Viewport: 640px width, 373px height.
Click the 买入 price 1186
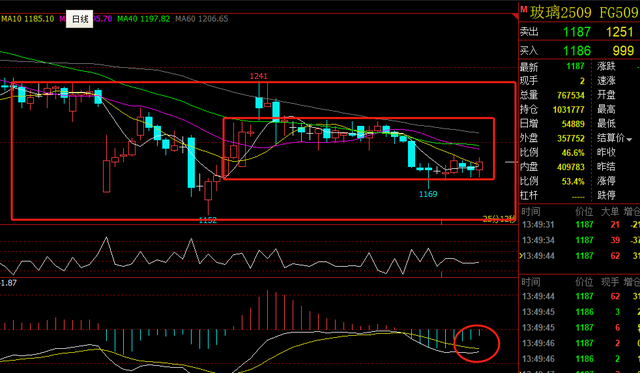click(x=577, y=51)
